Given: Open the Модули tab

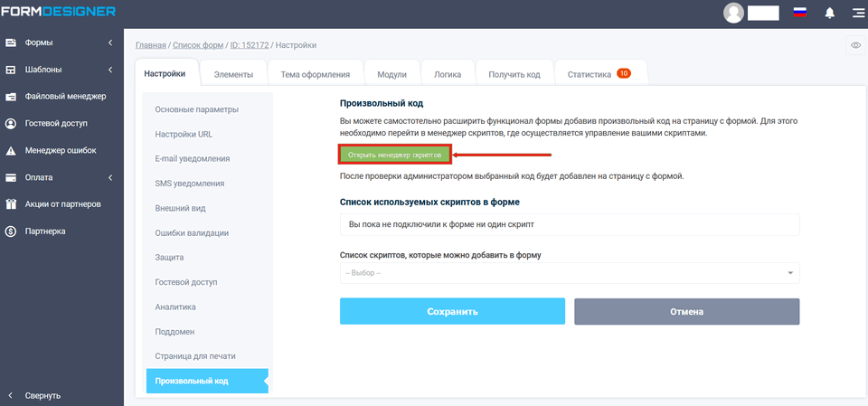Looking at the screenshot, I should point(392,74).
